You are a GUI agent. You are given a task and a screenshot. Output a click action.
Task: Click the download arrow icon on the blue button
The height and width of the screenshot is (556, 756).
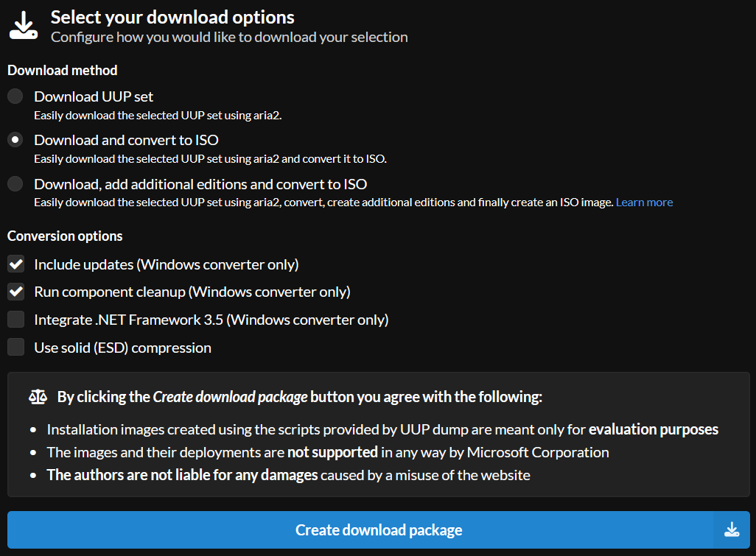click(x=732, y=529)
